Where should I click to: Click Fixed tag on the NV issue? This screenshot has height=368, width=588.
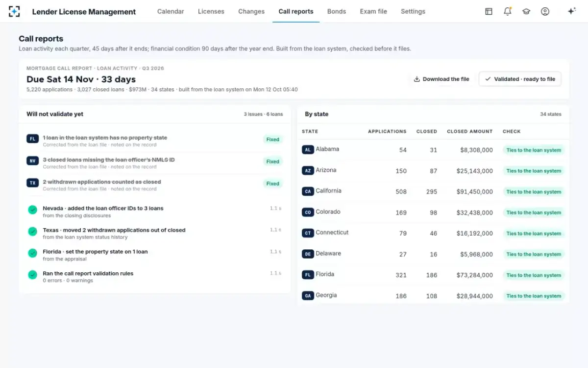point(273,161)
